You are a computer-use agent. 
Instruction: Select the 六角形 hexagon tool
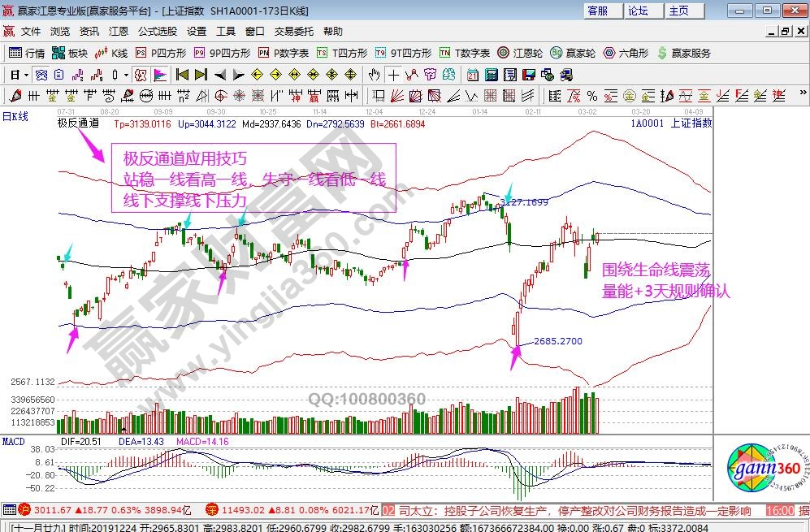626,53
